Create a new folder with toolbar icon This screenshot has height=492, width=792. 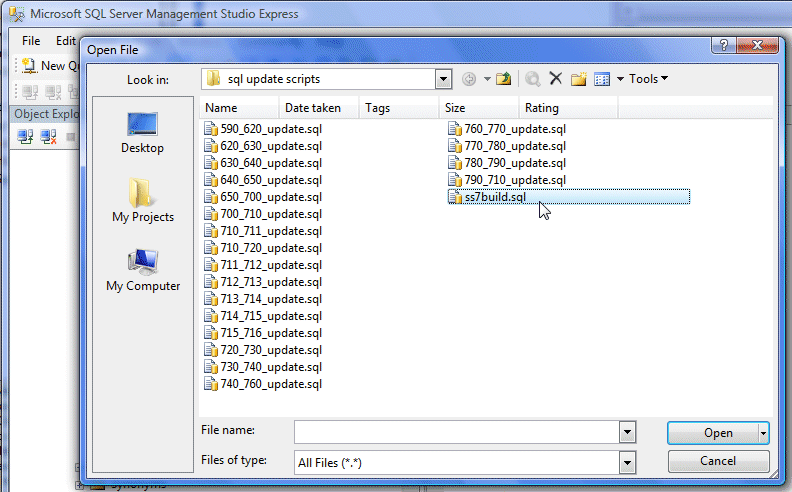point(578,79)
